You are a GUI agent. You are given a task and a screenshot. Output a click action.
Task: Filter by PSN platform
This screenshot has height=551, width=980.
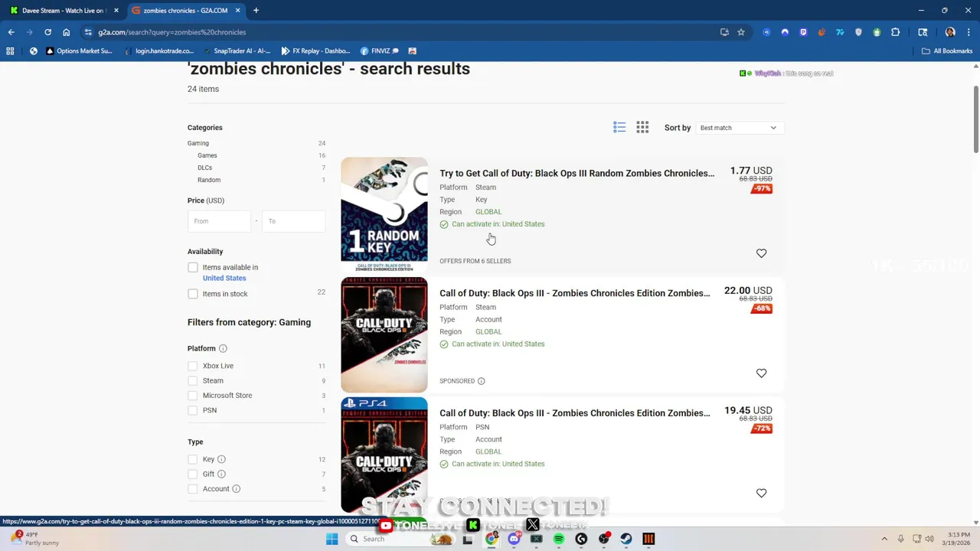pyautogui.click(x=193, y=410)
